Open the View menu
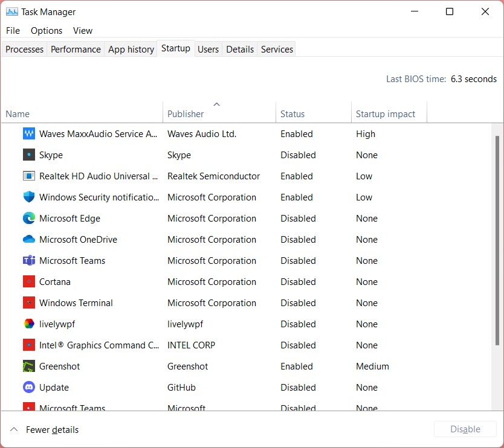 click(83, 31)
